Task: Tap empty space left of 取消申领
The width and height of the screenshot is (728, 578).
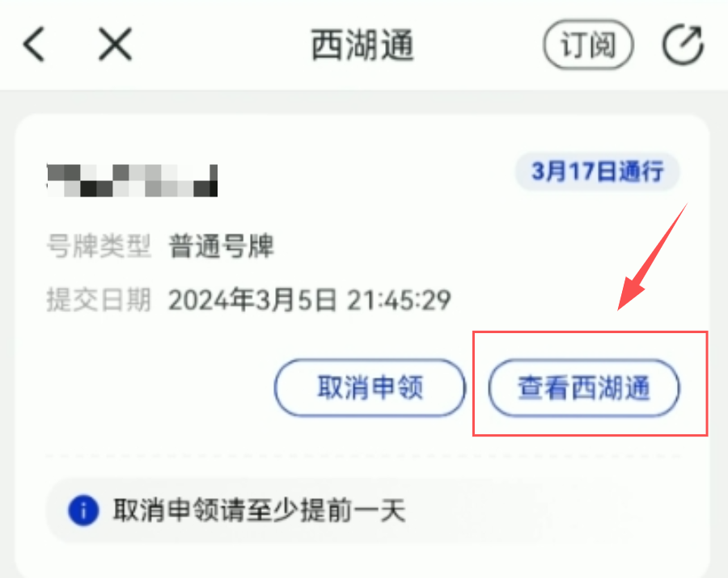Action: pos(158,387)
